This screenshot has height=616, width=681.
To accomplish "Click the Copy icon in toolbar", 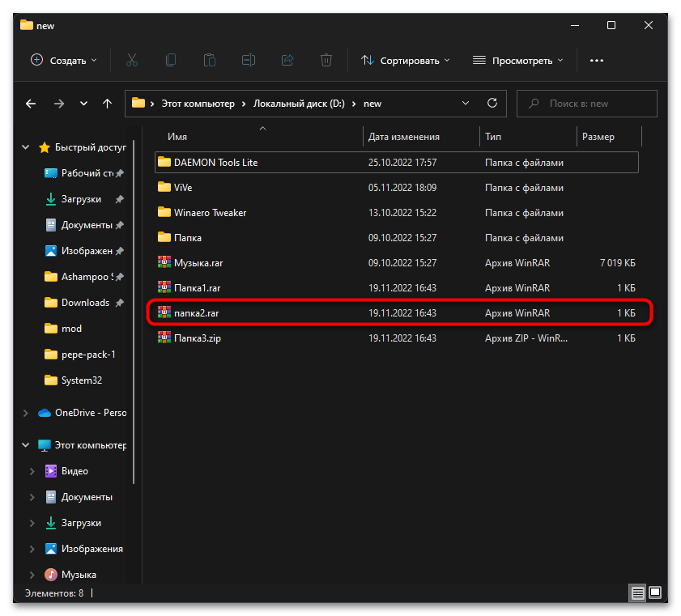I will coord(171,60).
